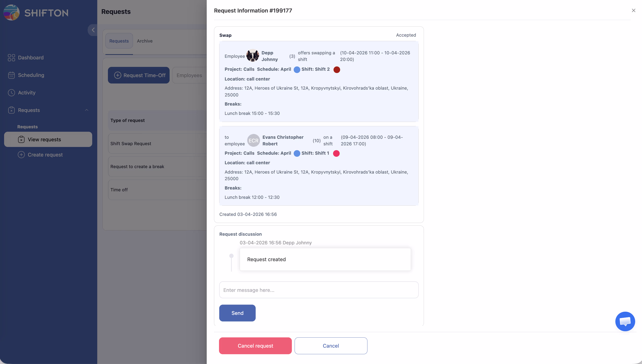Click the dark red Shift 2 color dot

[337, 69]
